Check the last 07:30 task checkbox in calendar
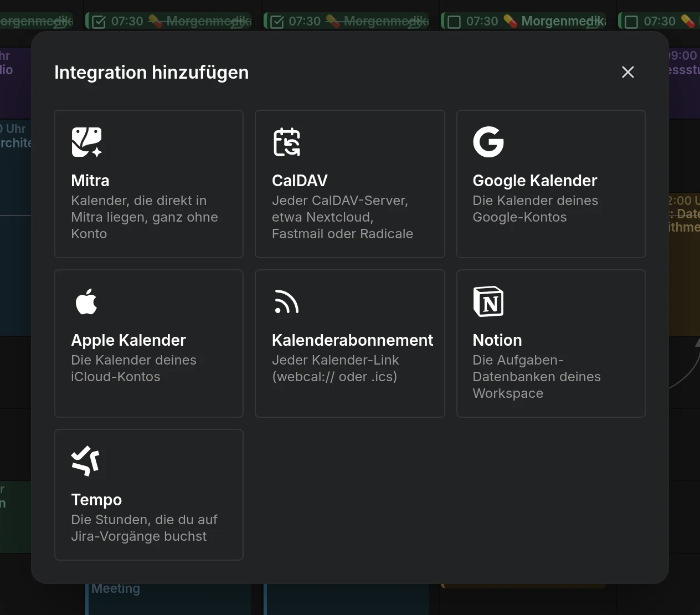This screenshot has height=615, width=700. [631, 22]
